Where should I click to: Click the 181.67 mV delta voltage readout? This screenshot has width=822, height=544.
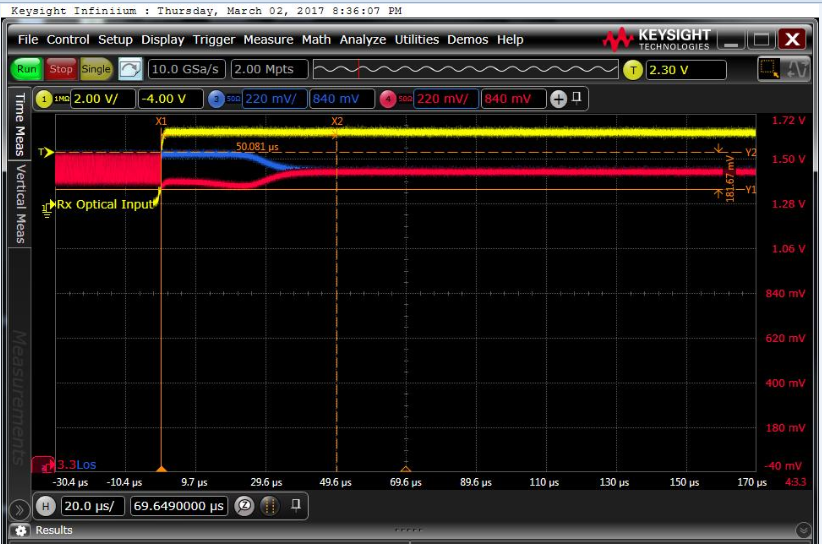(x=730, y=178)
